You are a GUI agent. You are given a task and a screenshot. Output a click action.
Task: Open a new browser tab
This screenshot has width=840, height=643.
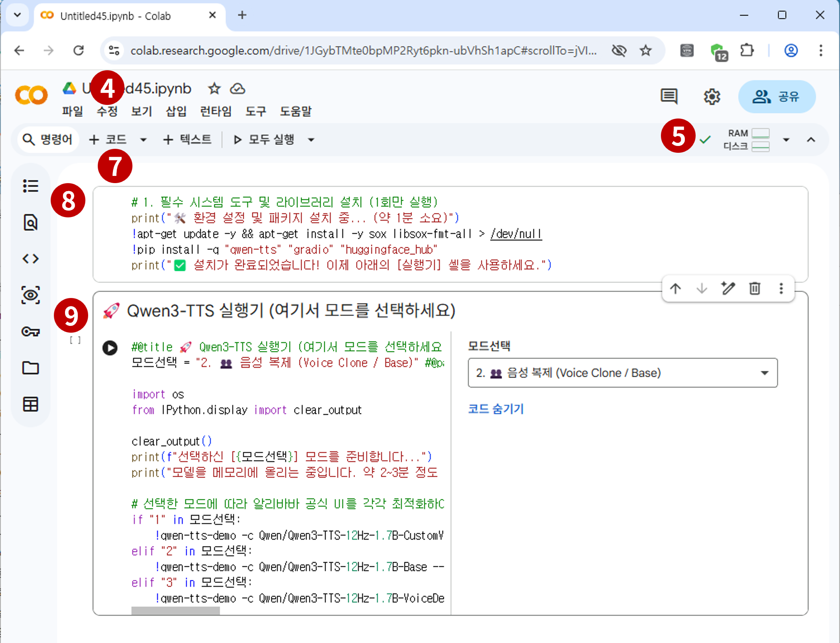coord(242,15)
